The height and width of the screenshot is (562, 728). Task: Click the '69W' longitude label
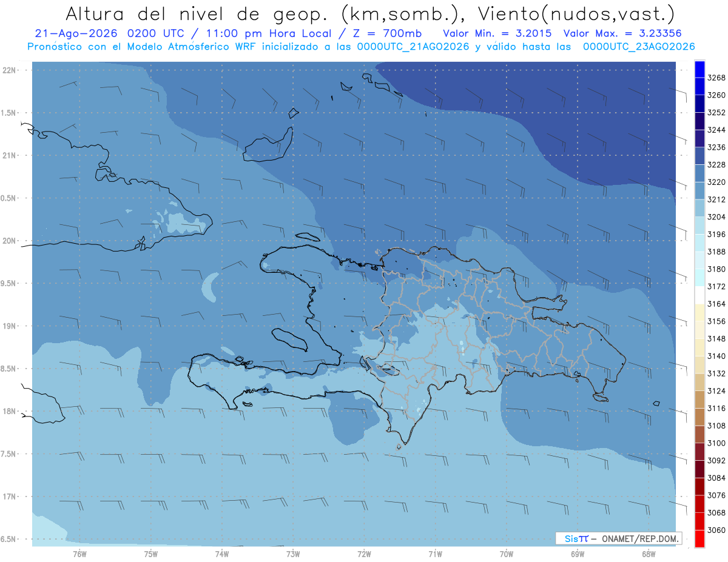point(578,554)
